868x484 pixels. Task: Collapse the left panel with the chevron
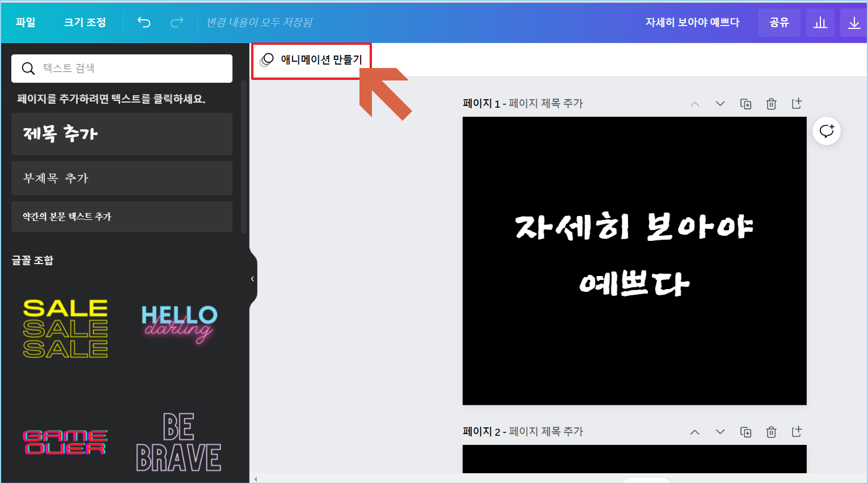click(x=252, y=278)
